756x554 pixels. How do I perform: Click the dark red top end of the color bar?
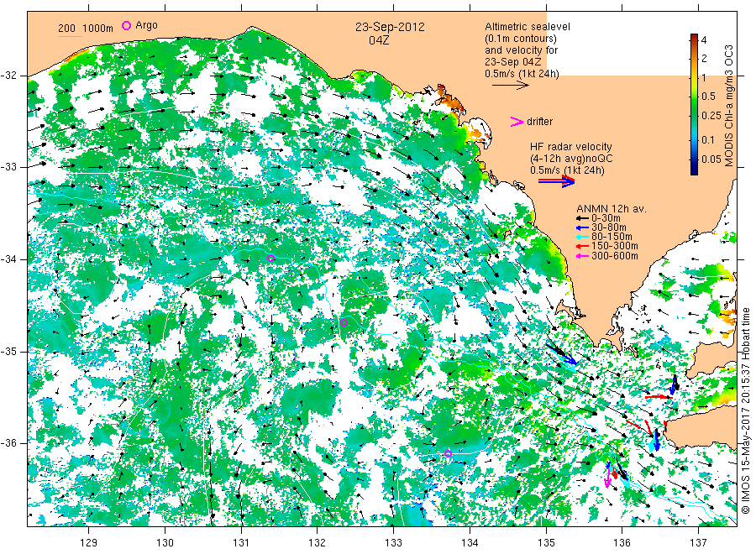coord(694,37)
